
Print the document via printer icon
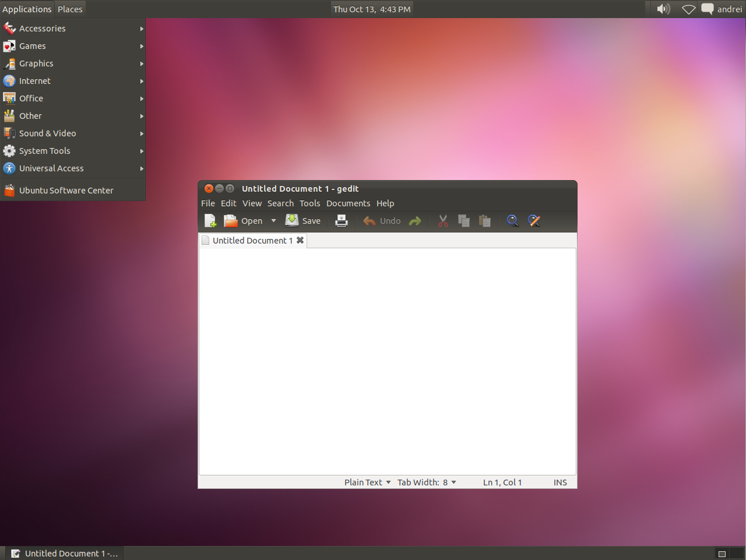click(x=342, y=221)
